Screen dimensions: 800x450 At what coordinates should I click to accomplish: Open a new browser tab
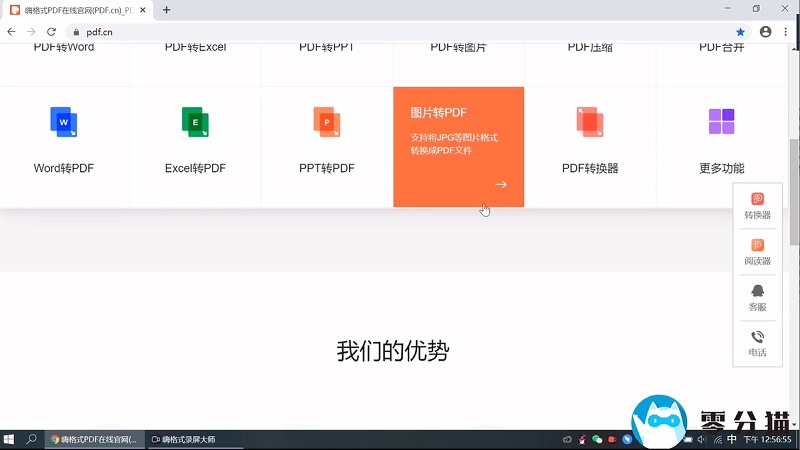click(x=166, y=10)
